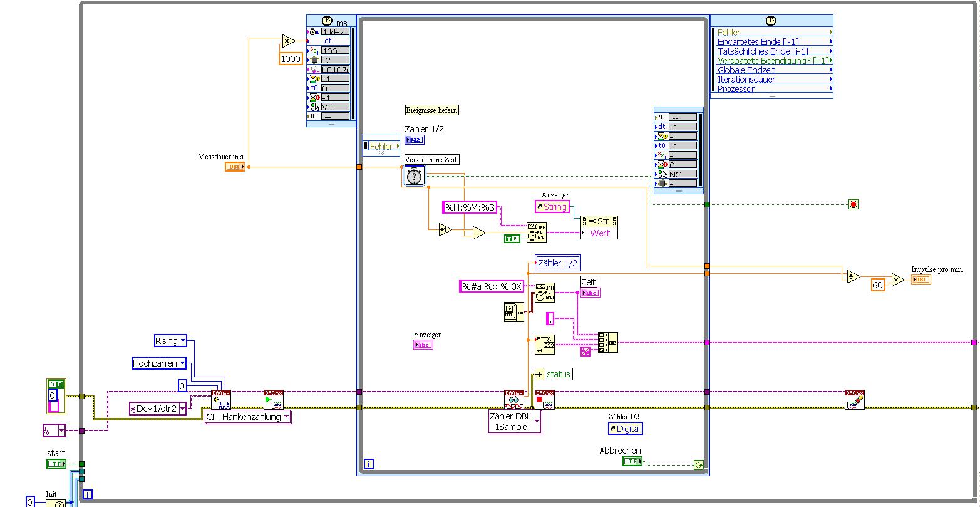980x507 pixels.
Task: Click the comma string constant
Action: 550,318
